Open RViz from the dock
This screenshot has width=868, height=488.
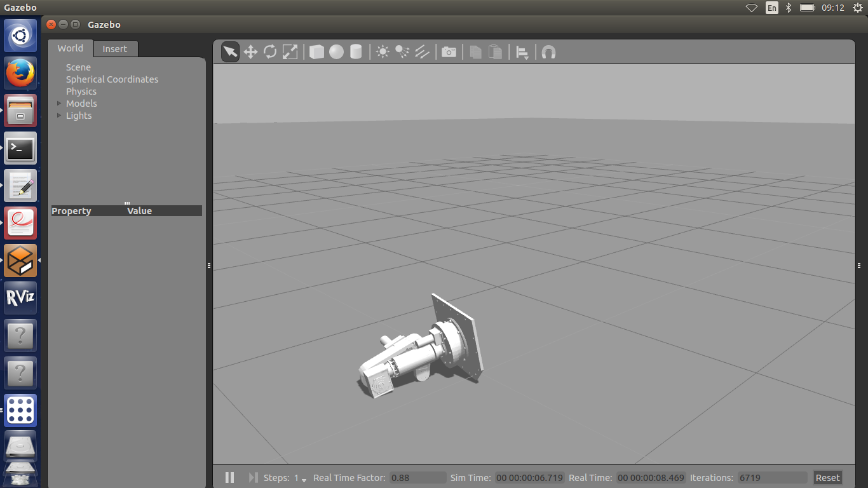point(20,298)
